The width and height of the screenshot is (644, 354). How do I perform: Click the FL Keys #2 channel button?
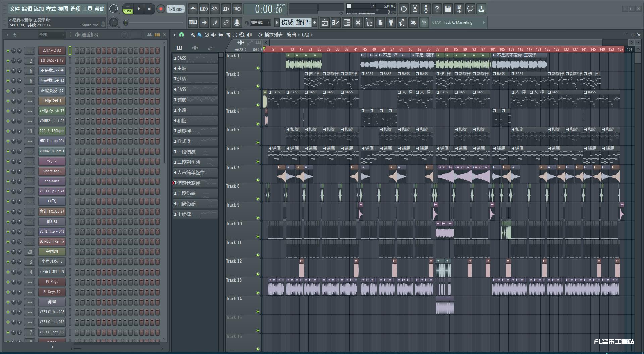click(x=52, y=292)
